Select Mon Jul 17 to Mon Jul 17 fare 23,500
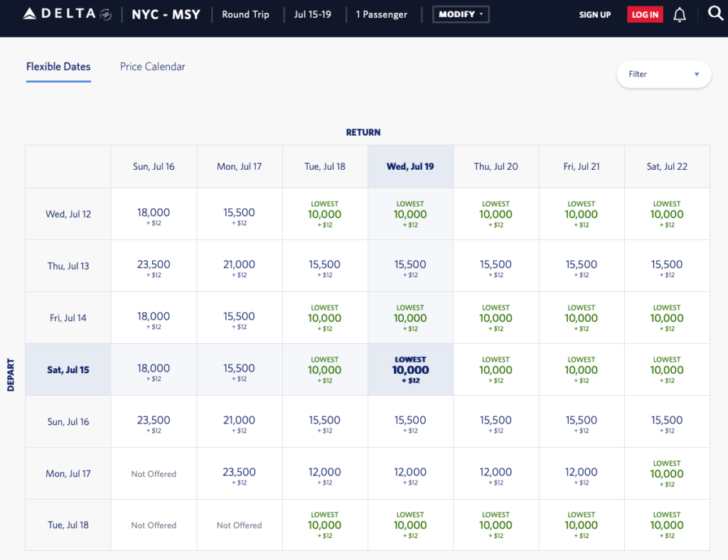The image size is (728, 560). 239,474
